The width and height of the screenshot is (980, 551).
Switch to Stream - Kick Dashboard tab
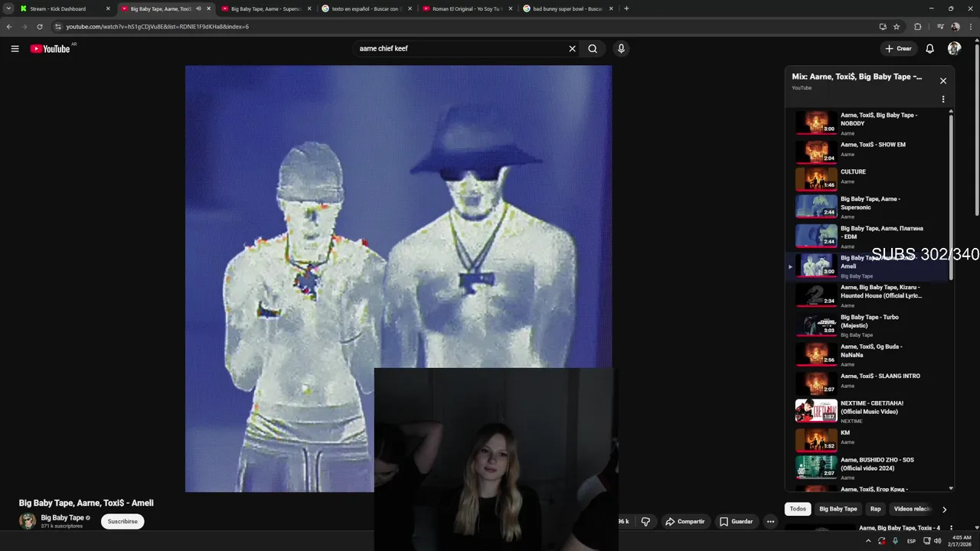pyautogui.click(x=64, y=9)
